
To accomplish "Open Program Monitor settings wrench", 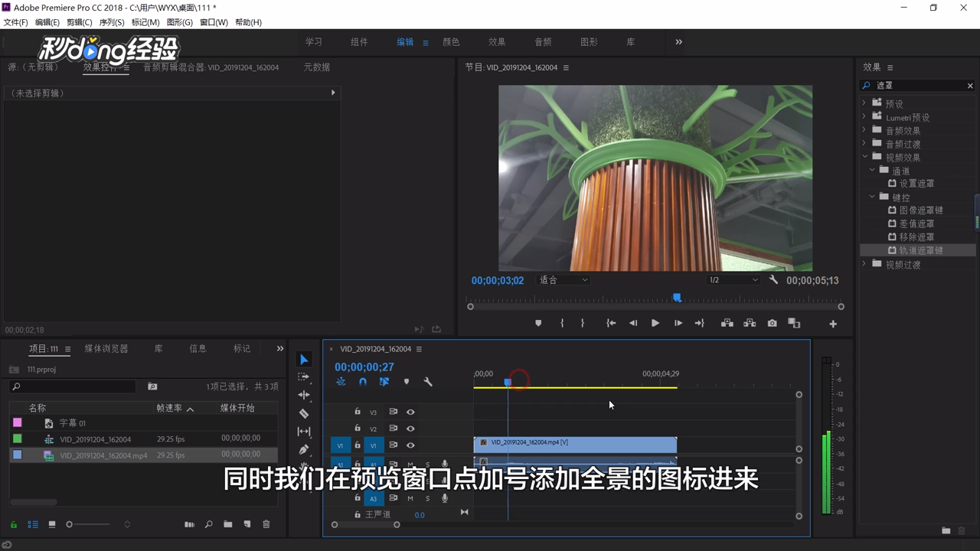I will click(x=773, y=280).
